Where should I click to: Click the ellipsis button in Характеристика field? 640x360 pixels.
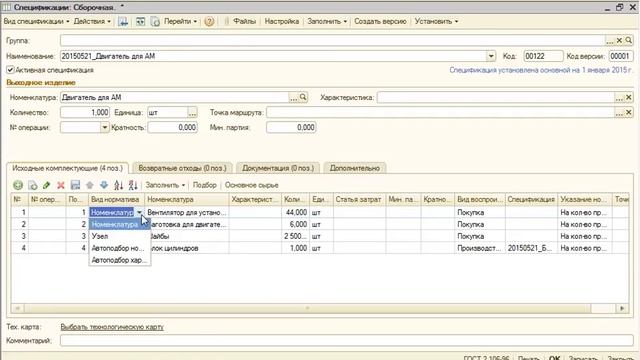point(619,97)
